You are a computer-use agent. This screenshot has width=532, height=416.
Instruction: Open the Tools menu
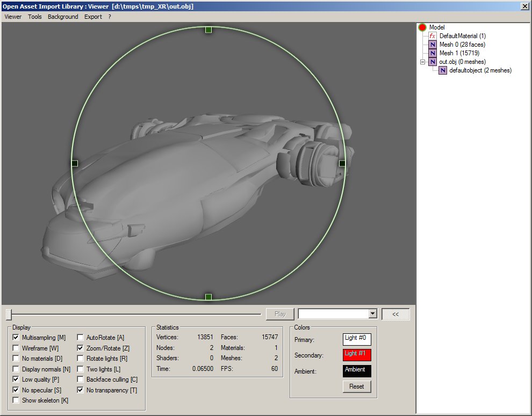pyautogui.click(x=34, y=17)
